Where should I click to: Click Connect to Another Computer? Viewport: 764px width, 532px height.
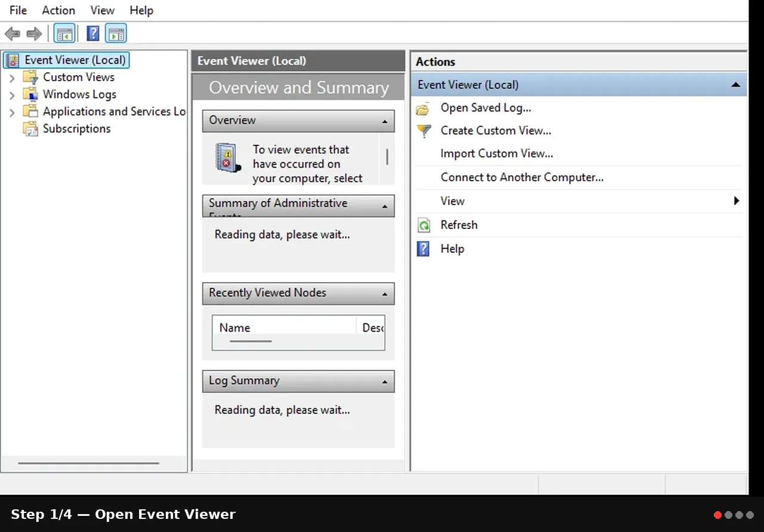[522, 177]
